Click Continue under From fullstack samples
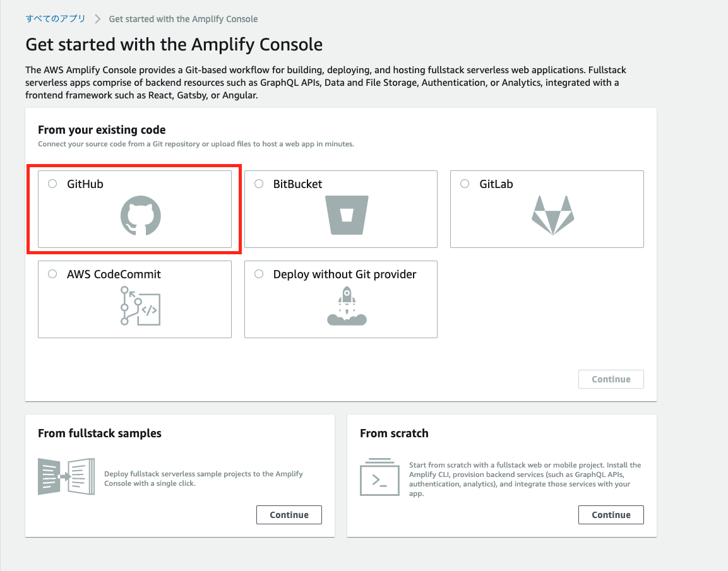 [x=289, y=515]
